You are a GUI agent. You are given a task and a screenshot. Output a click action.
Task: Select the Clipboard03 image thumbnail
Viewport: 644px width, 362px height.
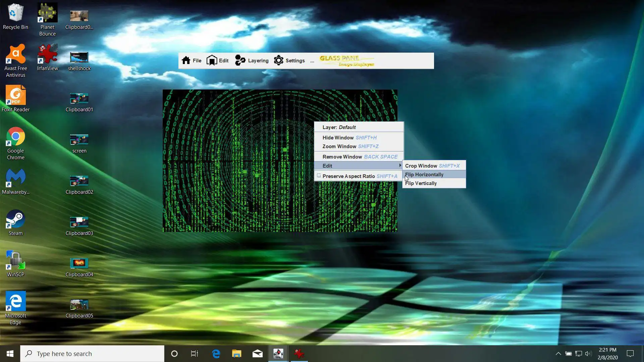pyautogui.click(x=79, y=222)
